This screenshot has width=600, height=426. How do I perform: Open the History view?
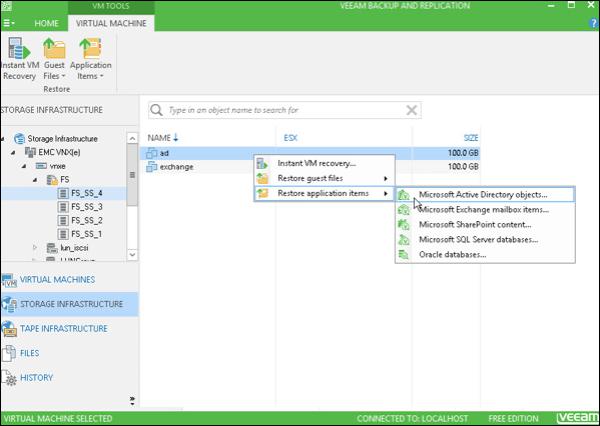point(69,378)
